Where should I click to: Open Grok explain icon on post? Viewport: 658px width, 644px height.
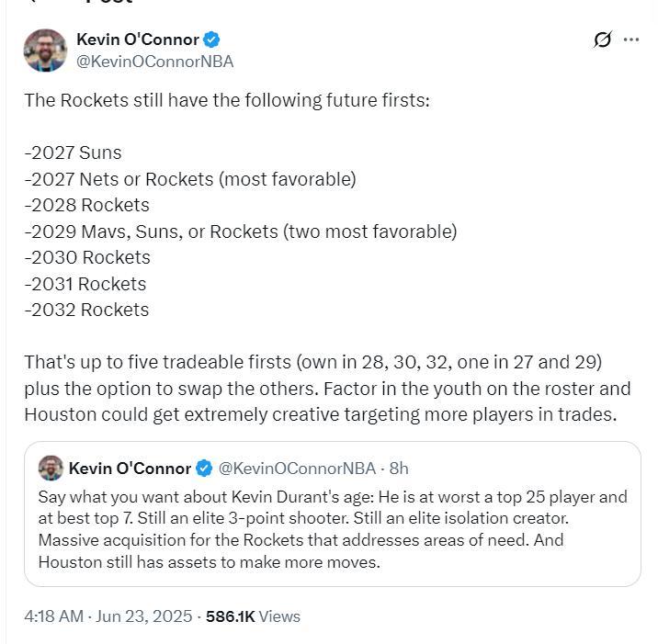(603, 40)
